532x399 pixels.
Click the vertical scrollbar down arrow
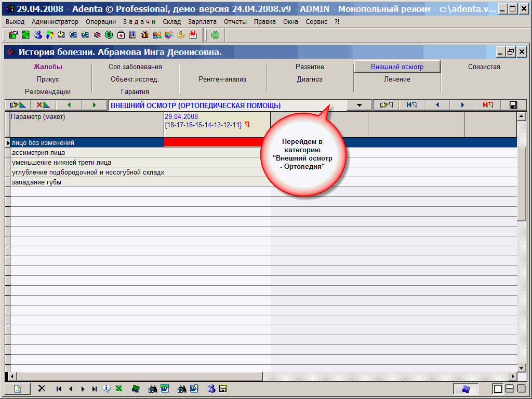(x=521, y=367)
